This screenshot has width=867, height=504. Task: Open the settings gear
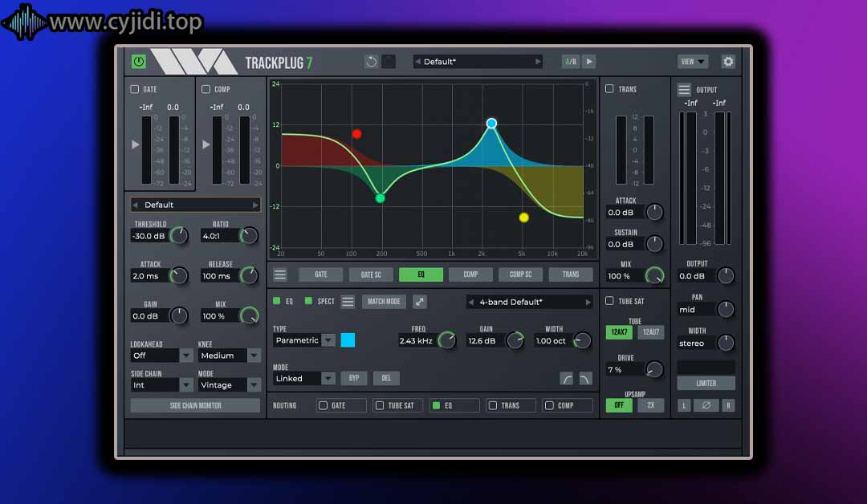(x=728, y=61)
